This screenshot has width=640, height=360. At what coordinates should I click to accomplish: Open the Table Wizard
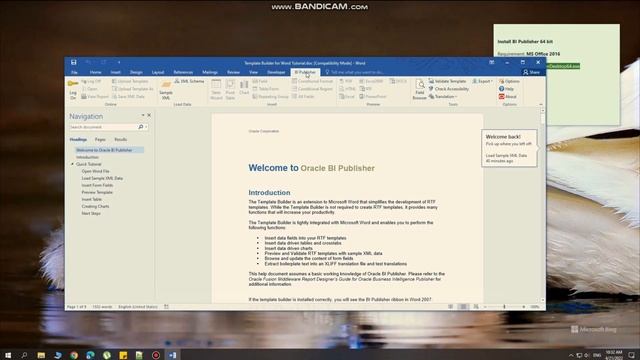click(216, 90)
